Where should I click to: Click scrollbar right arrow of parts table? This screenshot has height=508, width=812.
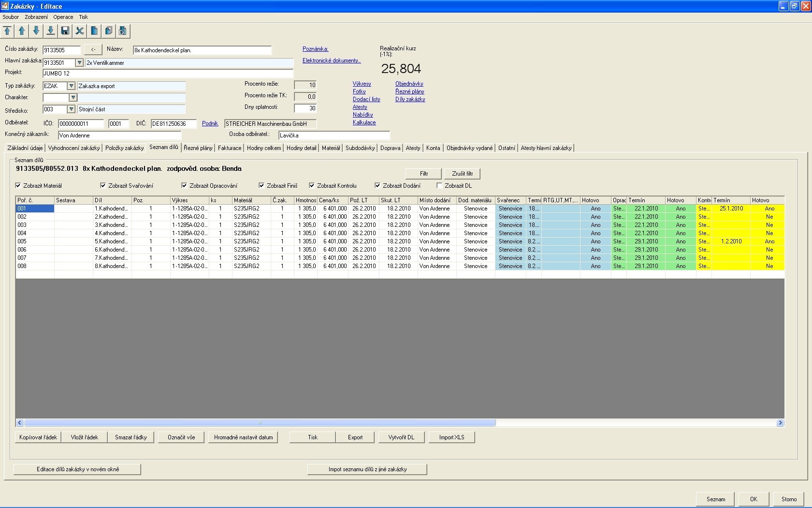tap(780, 423)
